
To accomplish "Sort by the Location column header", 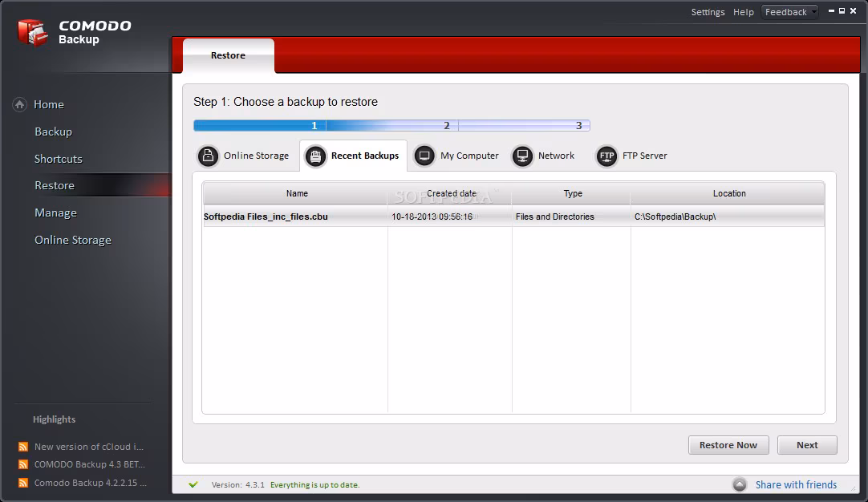I will pos(728,194).
